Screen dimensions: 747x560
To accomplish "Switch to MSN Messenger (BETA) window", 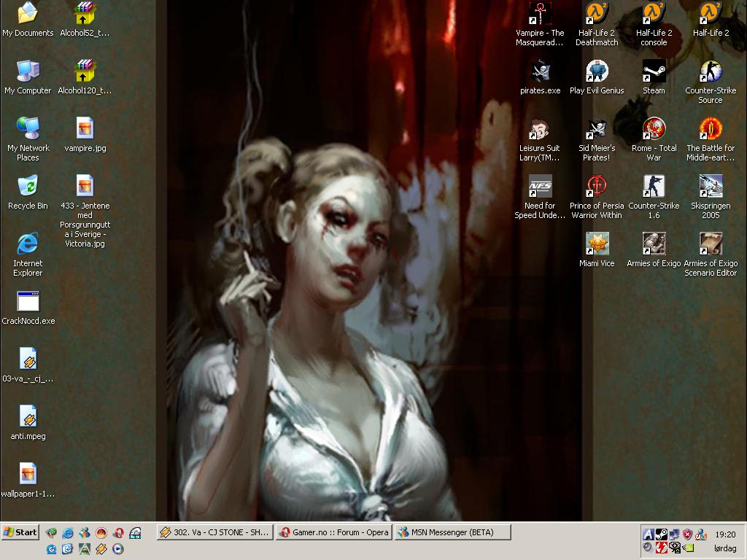I will click(x=452, y=532).
